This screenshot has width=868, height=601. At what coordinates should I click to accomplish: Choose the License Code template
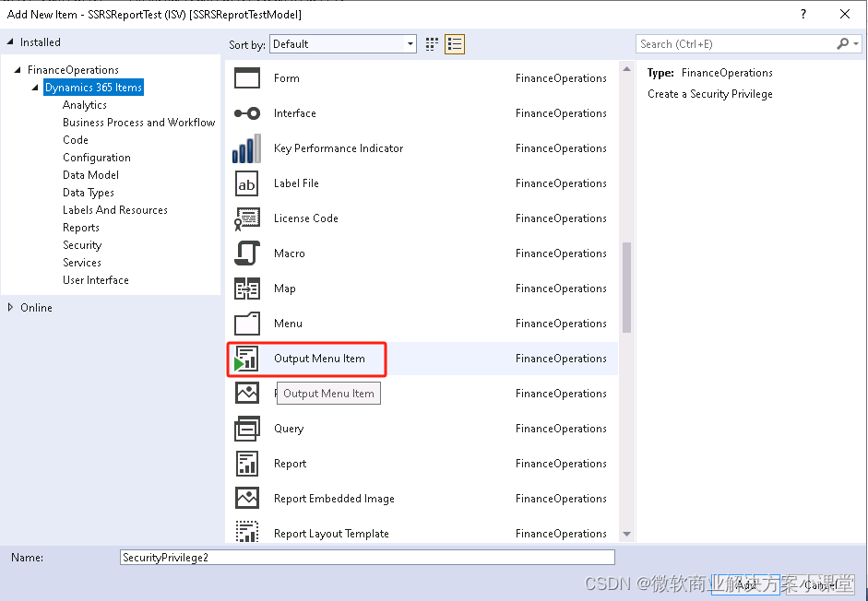click(x=422, y=218)
